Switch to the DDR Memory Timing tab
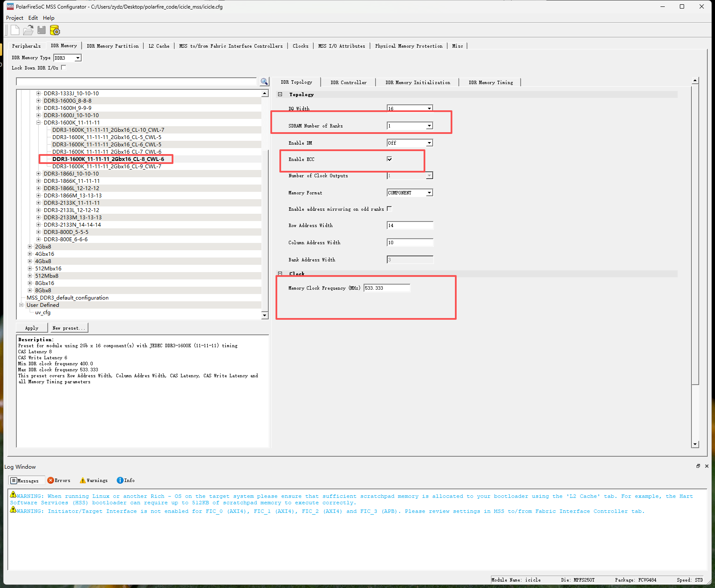 pyautogui.click(x=491, y=82)
